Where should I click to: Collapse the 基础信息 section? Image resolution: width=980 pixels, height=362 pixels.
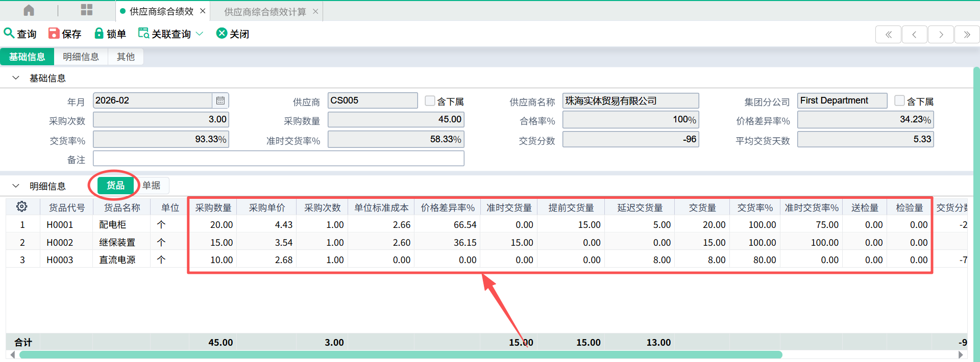16,78
